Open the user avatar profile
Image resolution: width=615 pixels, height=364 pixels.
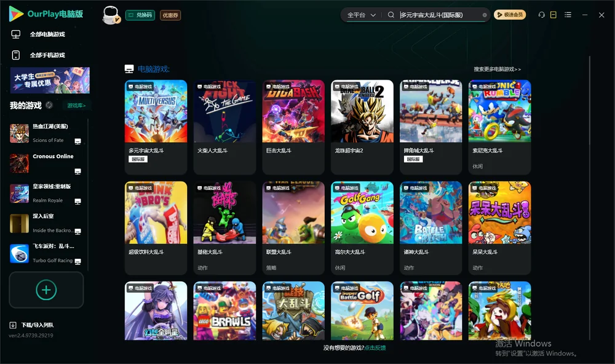click(111, 15)
